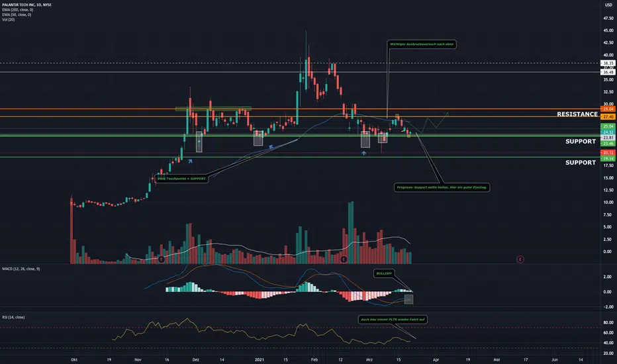
Task: Select the 'Auch hier nimmt PLTR' callout on RSI pane
Action: [x=393, y=320]
